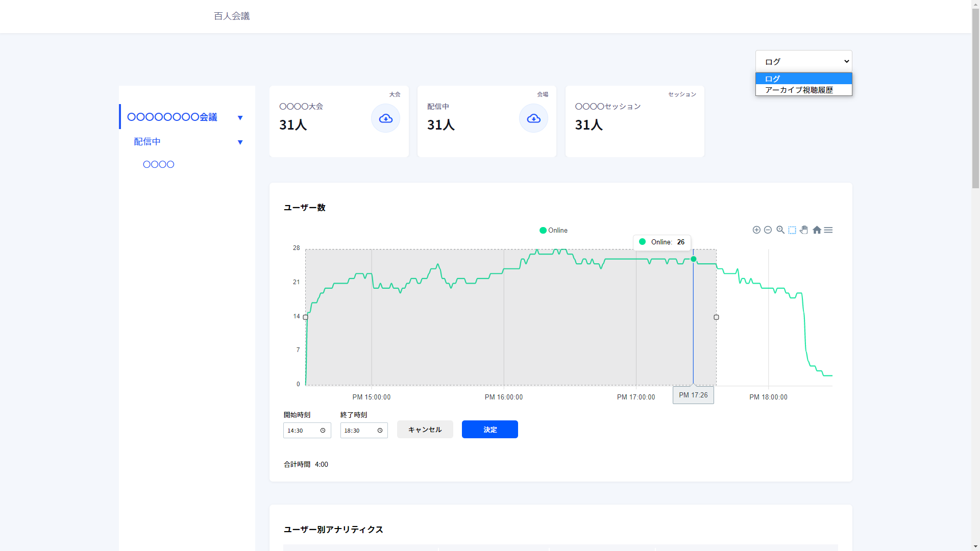
Task: Click the chart zoom in plus icon
Action: coord(756,230)
